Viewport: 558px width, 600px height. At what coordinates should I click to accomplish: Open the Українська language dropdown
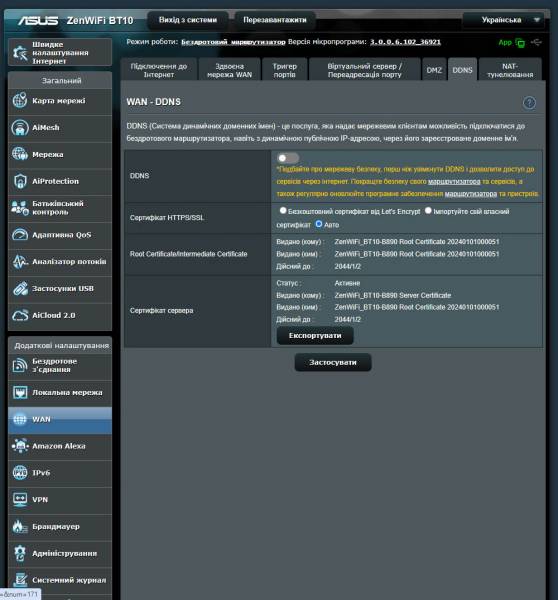[x=503, y=20]
